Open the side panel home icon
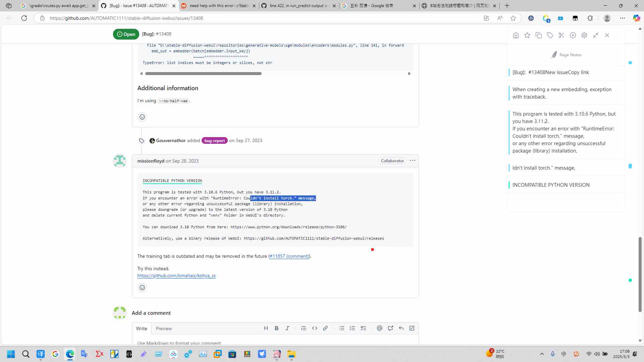This screenshot has height=362, width=644. coord(516,35)
